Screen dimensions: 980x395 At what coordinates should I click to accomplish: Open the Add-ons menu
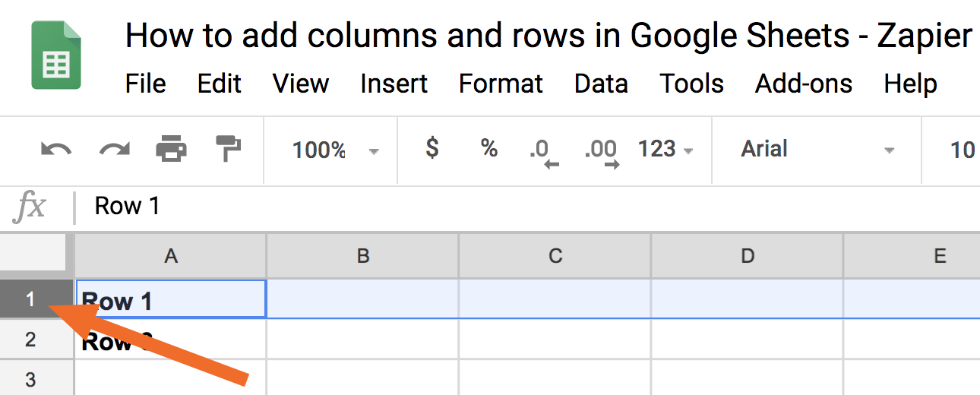(x=804, y=84)
